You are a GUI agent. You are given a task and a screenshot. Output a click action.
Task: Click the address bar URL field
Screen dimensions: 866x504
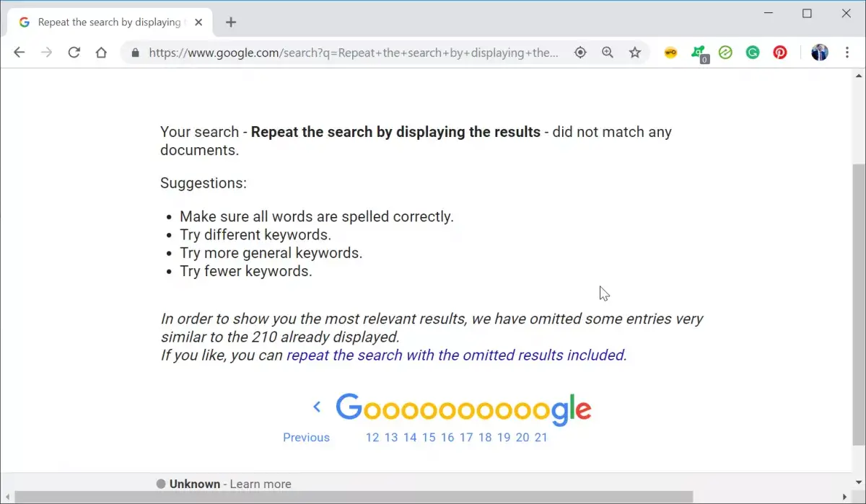coord(354,53)
